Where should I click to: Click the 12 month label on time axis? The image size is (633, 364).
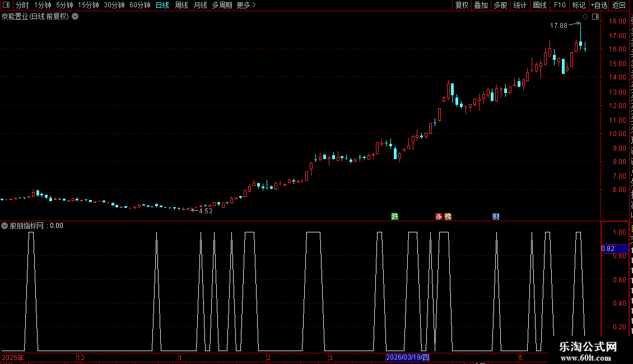81,357
